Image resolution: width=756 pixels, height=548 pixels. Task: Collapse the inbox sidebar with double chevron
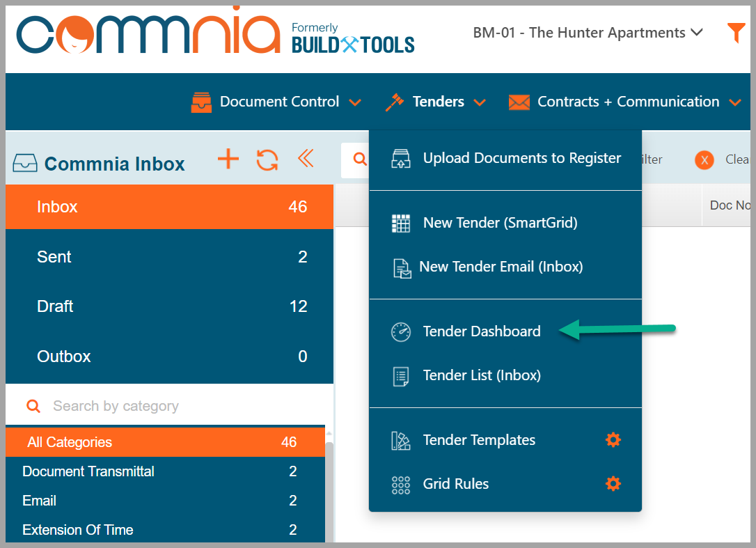(306, 158)
